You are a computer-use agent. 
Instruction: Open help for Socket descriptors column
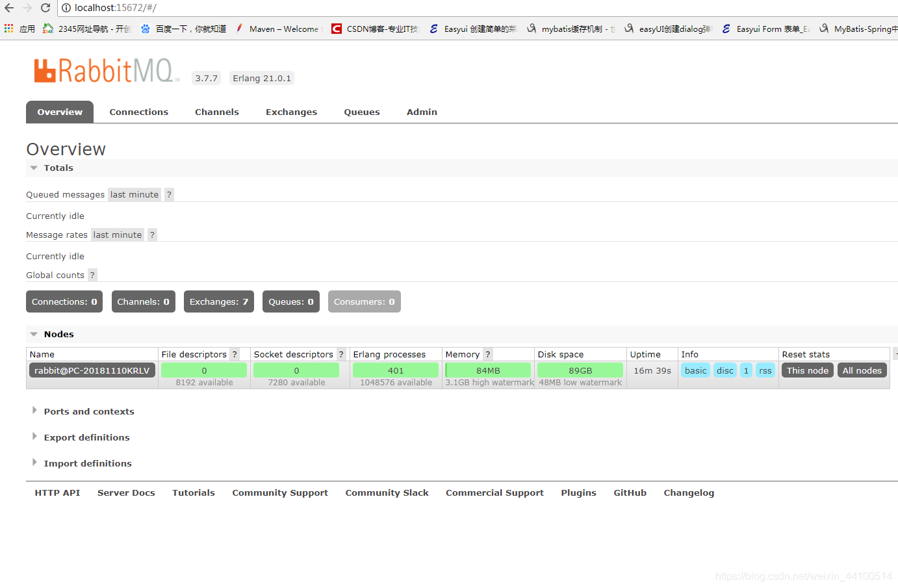(x=341, y=354)
